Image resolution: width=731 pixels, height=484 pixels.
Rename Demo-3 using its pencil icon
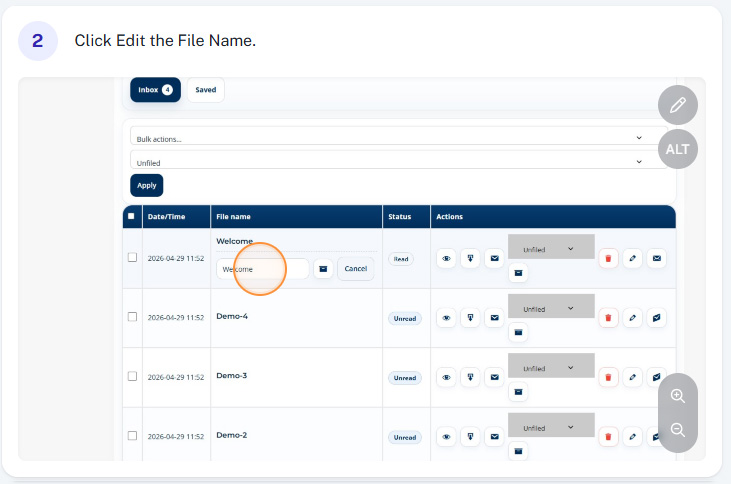point(633,377)
